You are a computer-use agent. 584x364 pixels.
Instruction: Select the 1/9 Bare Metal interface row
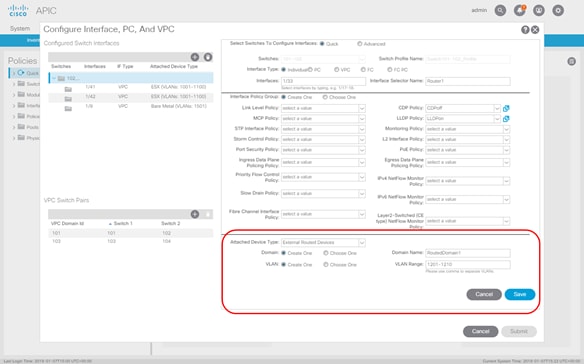coord(130,107)
